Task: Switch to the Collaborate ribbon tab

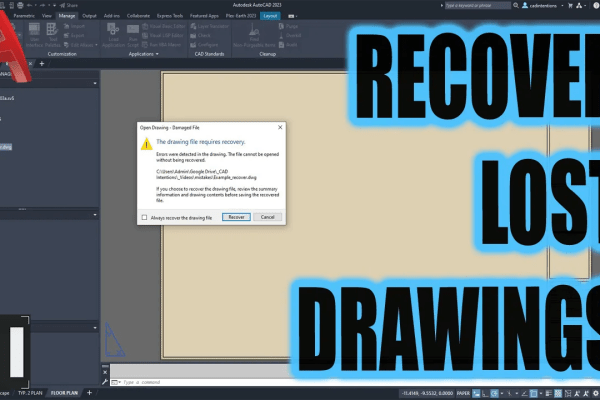Action: (x=138, y=16)
